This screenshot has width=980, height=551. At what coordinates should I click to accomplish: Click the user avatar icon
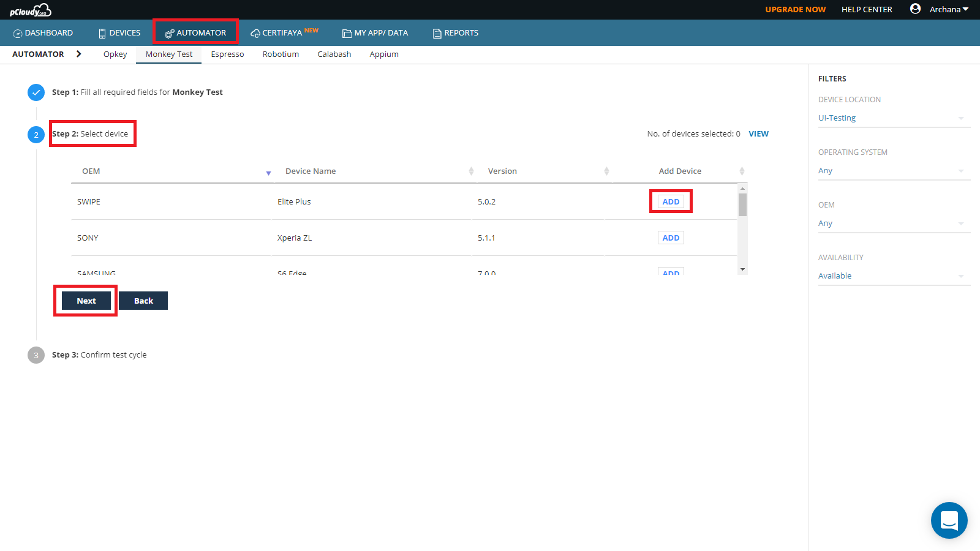pos(915,9)
